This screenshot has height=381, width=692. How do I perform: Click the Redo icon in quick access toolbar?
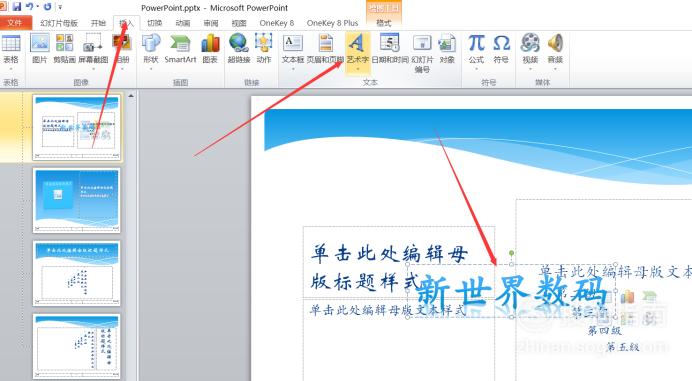coord(47,7)
